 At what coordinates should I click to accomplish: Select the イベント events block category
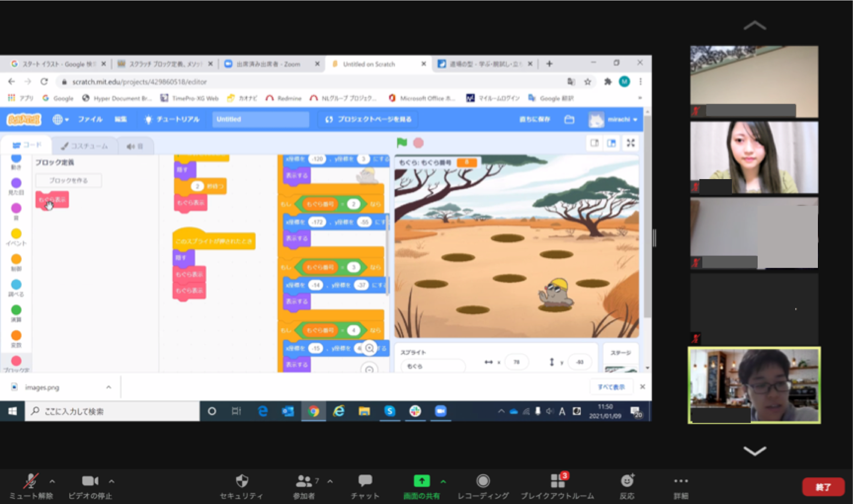coord(16,237)
